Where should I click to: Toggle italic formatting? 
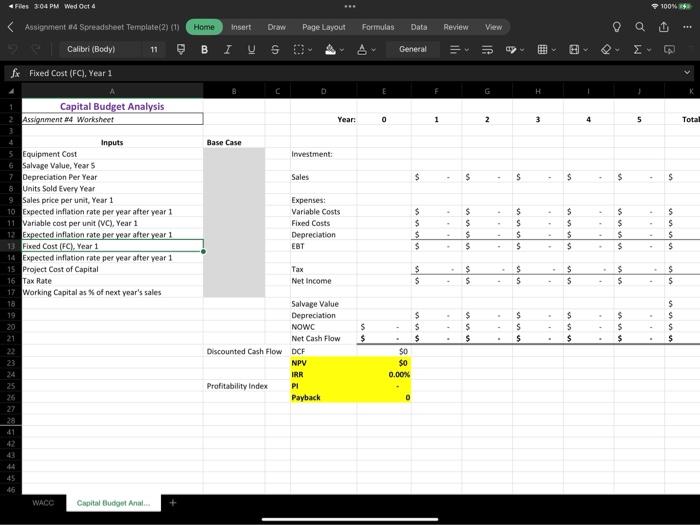point(228,49)
